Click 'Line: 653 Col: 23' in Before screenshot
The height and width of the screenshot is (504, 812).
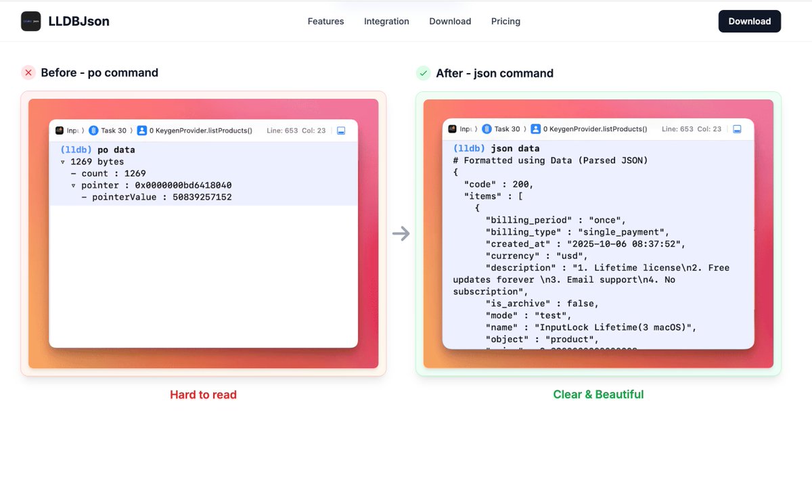(x=296, y=131)
